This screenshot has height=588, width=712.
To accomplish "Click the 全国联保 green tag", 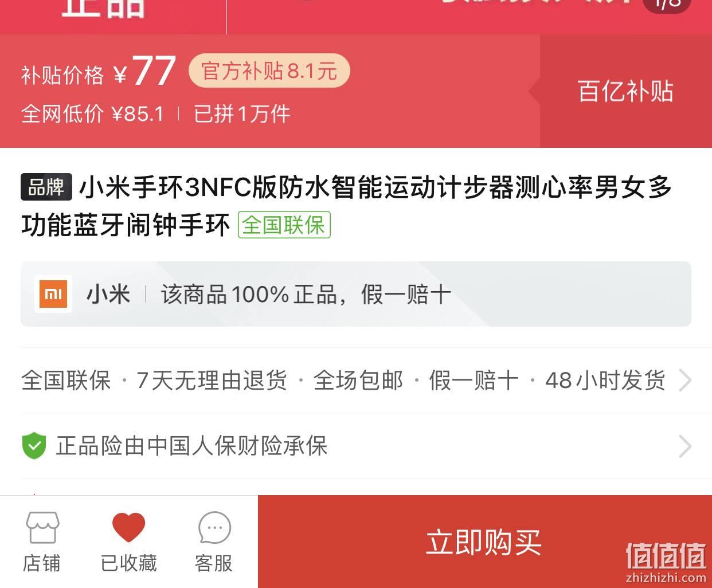I will click(x=284, y=225).
